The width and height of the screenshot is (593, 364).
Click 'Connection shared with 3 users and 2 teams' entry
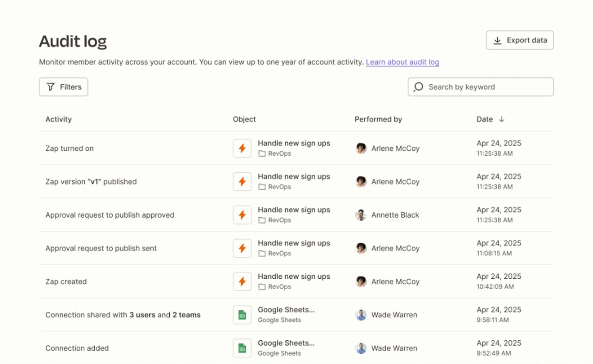point(123,314)
